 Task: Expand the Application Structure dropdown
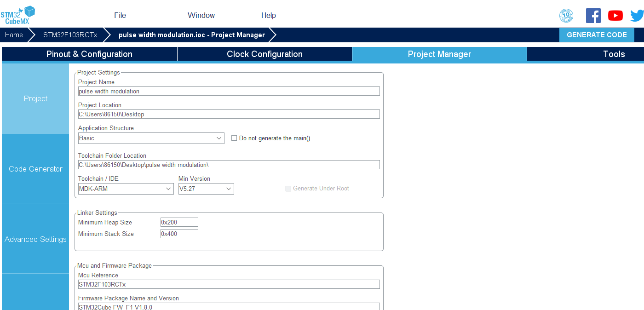151,138
